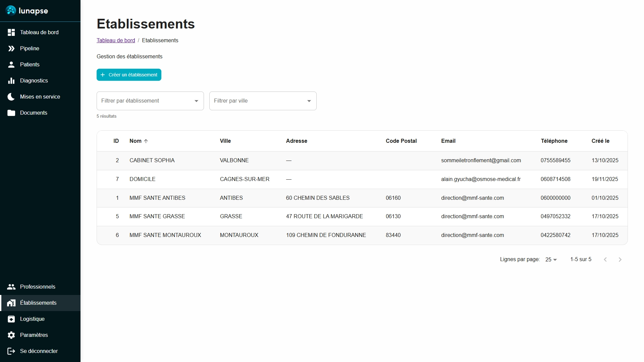The image size is (644, 362).
Task: Follow the Tableau de bord breadcrumb link
Action: pos(116,41)
